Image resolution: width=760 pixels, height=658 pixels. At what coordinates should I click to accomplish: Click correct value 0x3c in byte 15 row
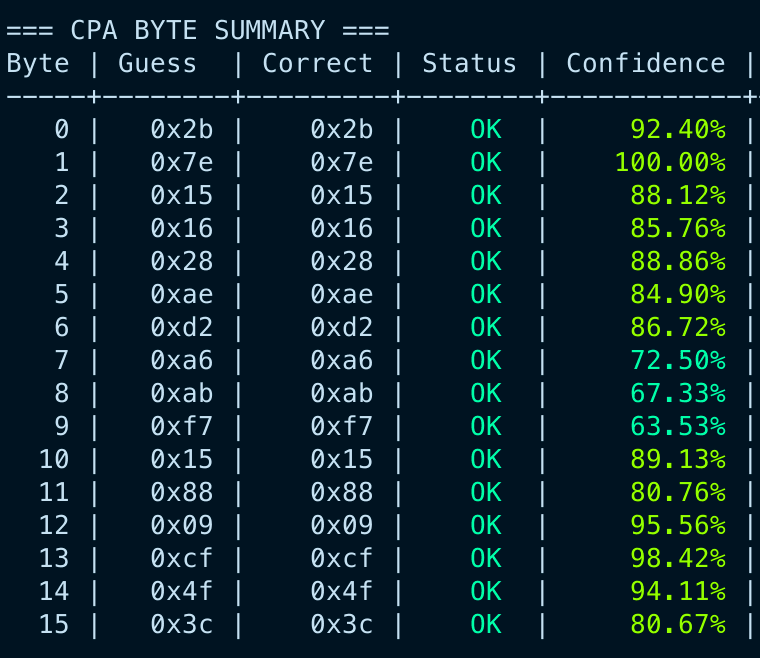click(342, 624)
